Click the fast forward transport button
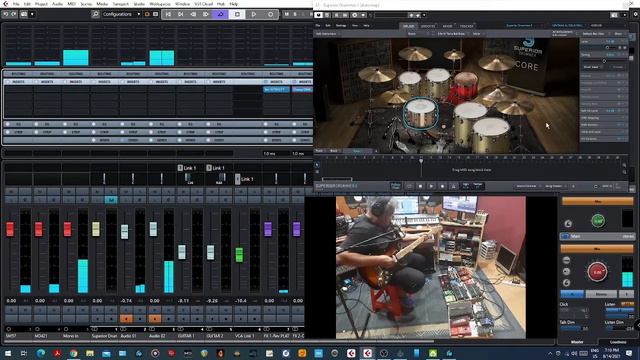The height and width of the screenshot is (360, 640). (x=206, y=14)
